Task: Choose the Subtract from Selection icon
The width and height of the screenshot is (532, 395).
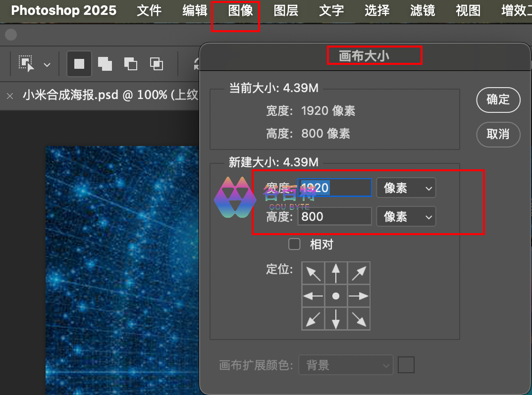Action: pos(131,64)
